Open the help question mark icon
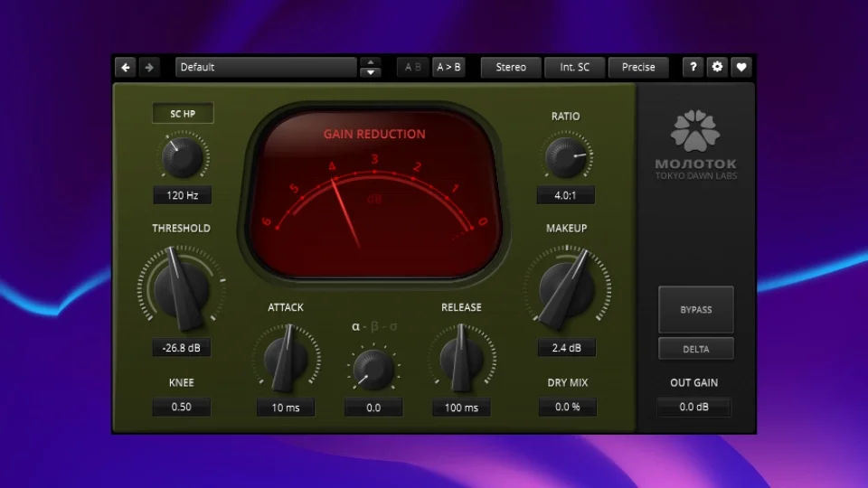 point(693,68)
